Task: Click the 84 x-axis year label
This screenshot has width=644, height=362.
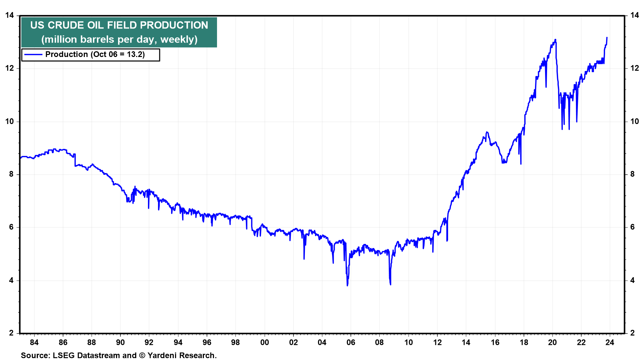Action: [34, 343]
